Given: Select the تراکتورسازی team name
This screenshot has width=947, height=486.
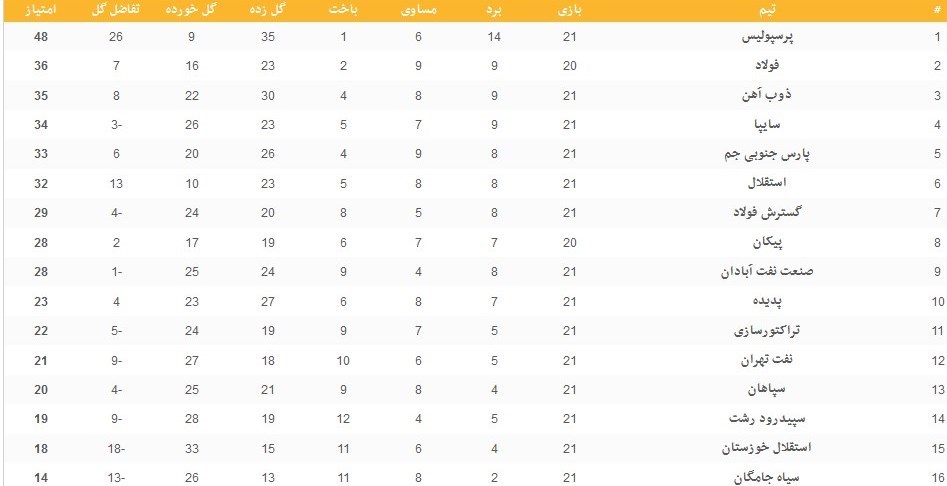Looking at the screenshot, I should coord(773,330).
